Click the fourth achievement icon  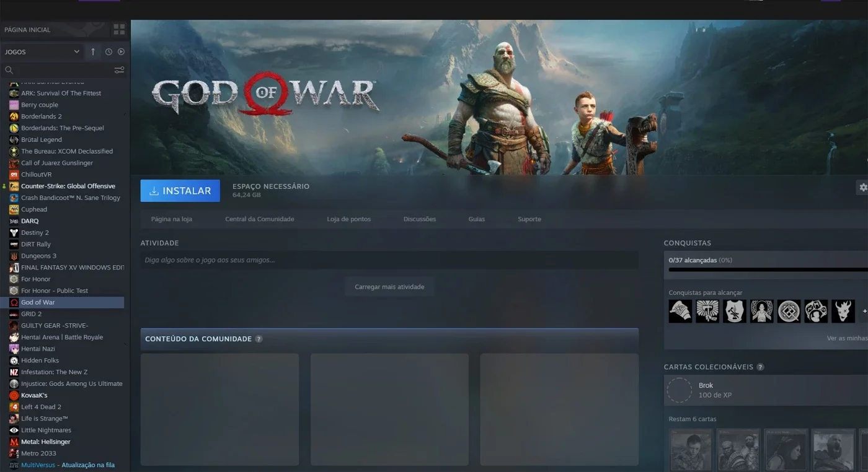pos(762,311)
